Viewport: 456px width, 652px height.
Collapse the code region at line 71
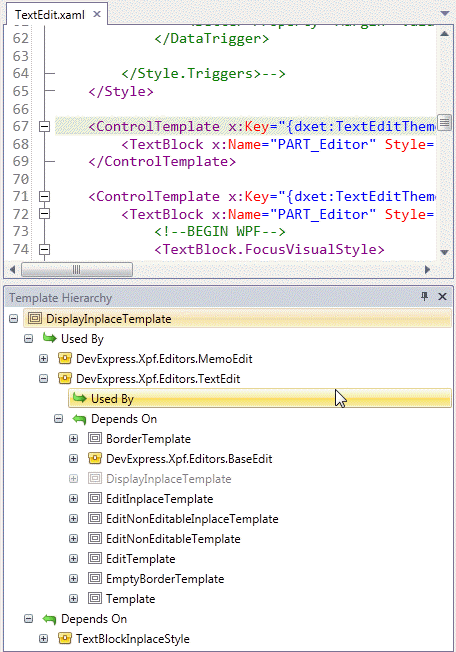coord(44,196)
